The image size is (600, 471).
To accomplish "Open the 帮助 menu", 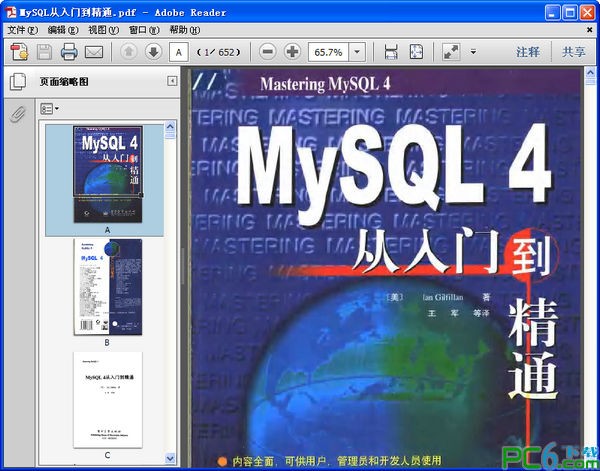I will [x=185, y=30].
